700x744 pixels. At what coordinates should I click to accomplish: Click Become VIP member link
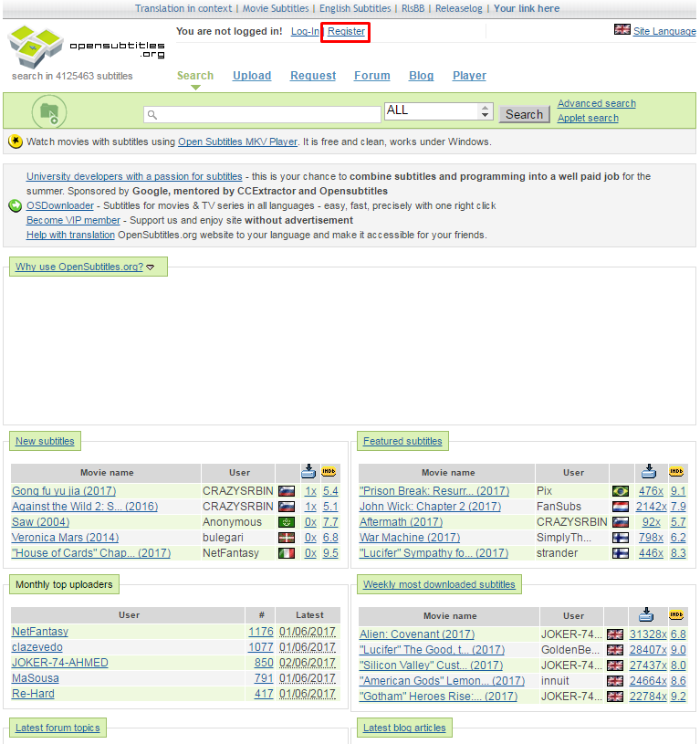pos(73,220)
